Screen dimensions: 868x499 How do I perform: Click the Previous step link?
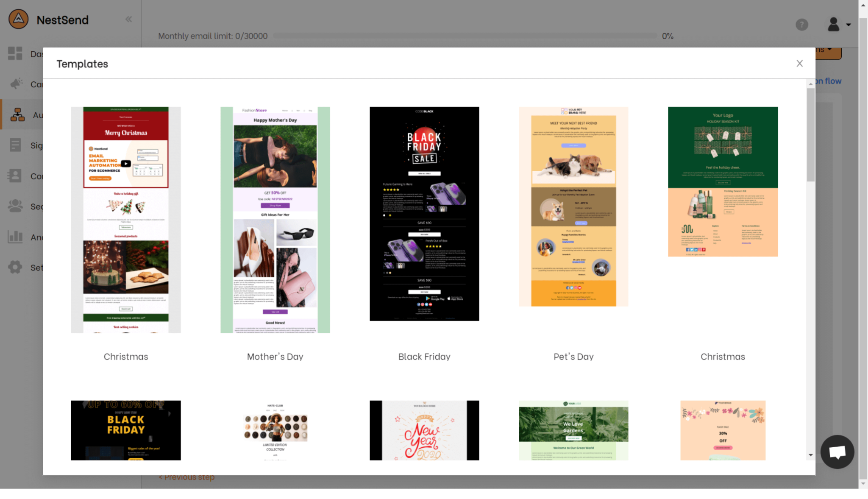(x=186, y=477)
